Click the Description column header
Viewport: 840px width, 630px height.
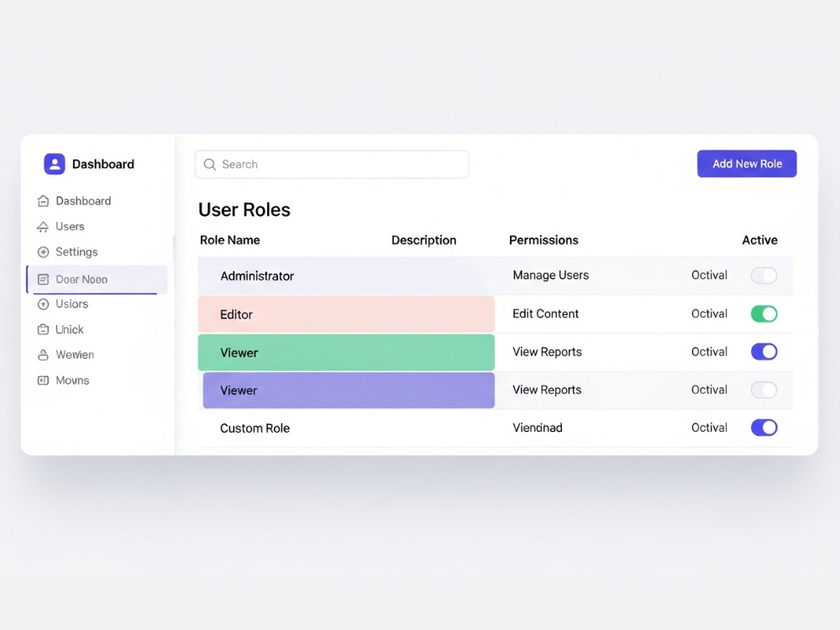click(423, 240)
